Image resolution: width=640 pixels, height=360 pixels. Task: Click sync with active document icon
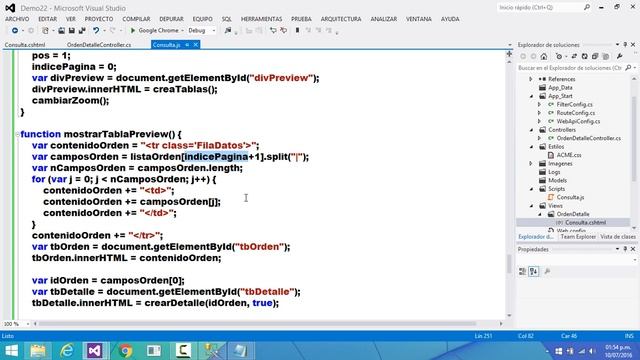(x=574, y=56)
